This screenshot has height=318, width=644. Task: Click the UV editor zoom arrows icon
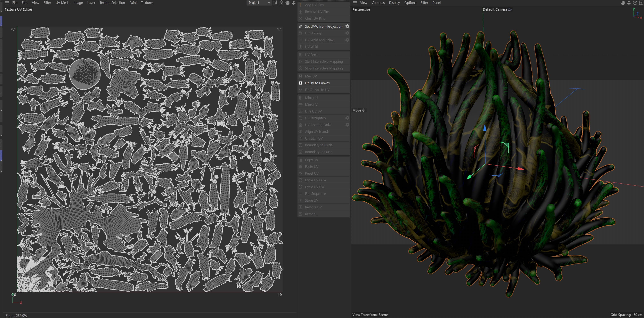coord(294,3)
